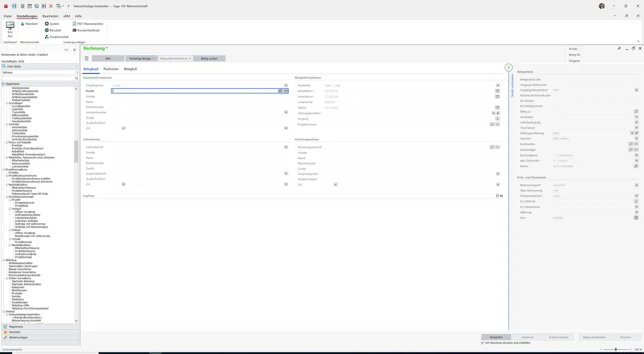Image resolution: width=644 pixels, height=354 pixels.
Task: Open the Lieferdatum calendar picker
Action: [x=497, y=97]
